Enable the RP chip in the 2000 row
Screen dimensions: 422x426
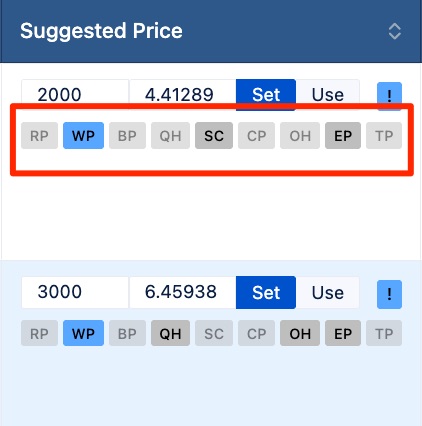(x=39, y=136)
